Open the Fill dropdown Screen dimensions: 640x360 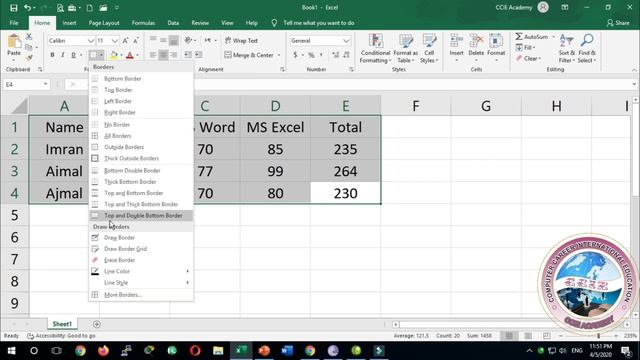[526, 48]
